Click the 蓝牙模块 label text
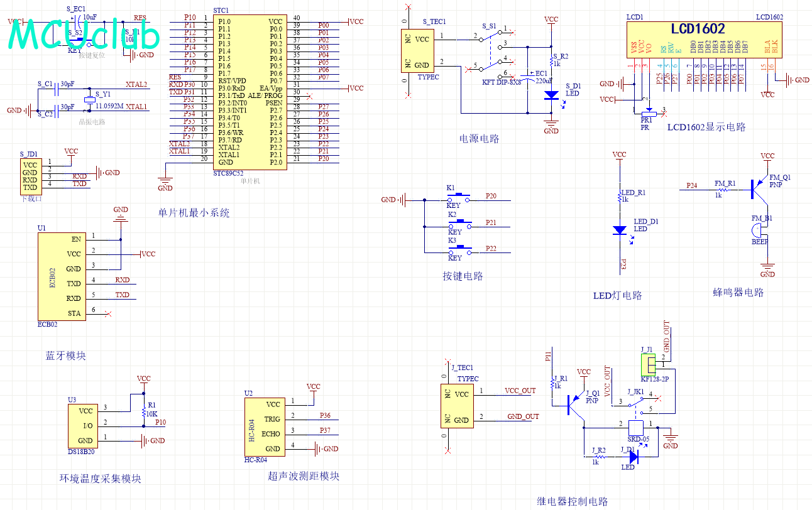Viewport: 812px width, 510px height. coord(65,355)
